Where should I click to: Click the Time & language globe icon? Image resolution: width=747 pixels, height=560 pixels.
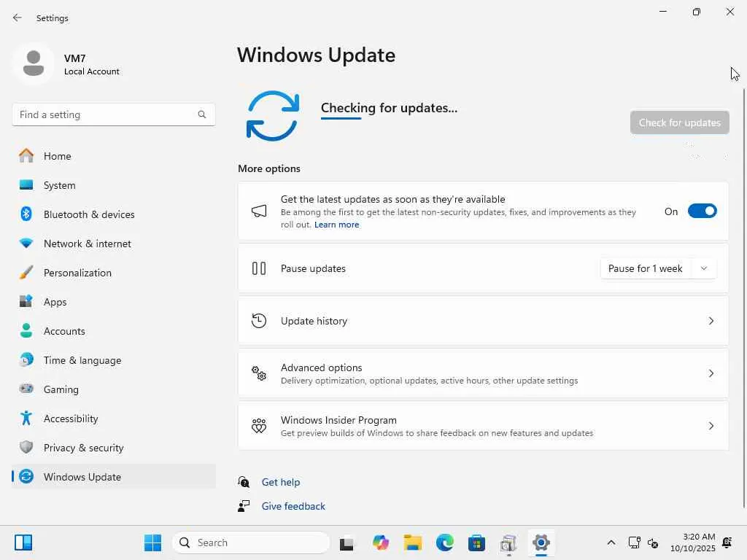pos(26,359)
